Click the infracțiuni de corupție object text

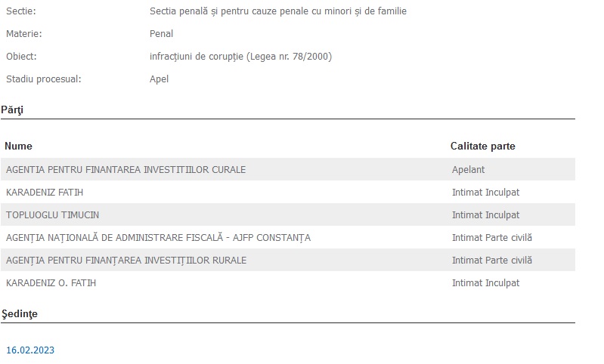pyautogui.click(x=240, y=57)
